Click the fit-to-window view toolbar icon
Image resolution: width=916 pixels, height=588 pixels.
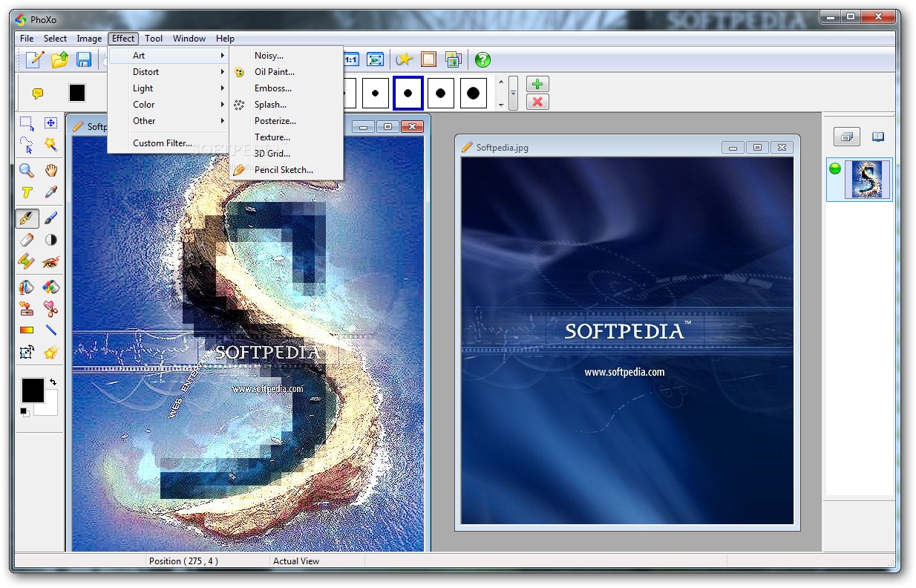pos(375,59)
